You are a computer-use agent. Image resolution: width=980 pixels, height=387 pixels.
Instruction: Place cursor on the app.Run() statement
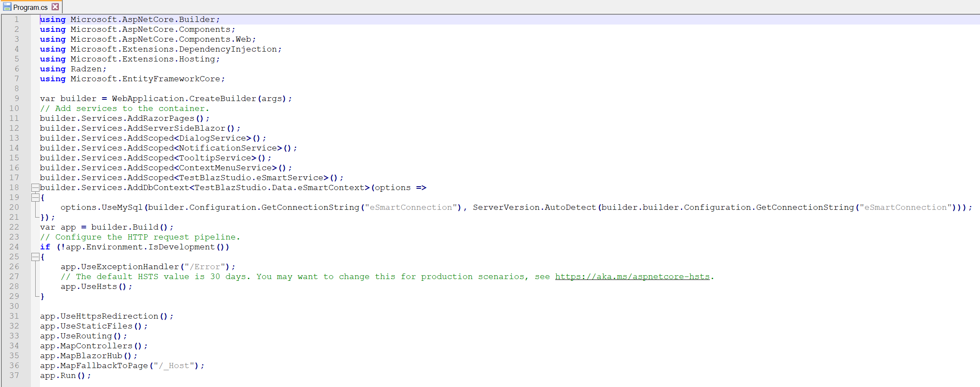[64, 375]
